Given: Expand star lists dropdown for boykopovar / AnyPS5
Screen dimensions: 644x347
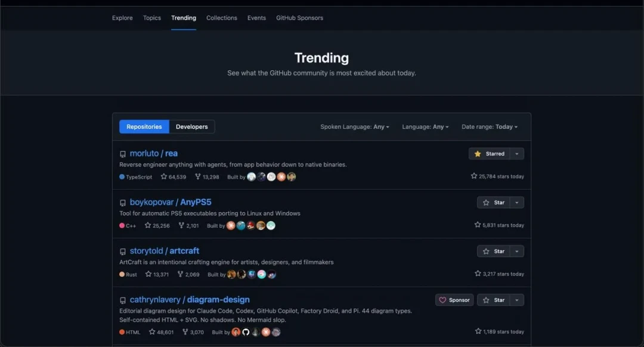Looking at the screenshot, I should [x=516, y=203].
